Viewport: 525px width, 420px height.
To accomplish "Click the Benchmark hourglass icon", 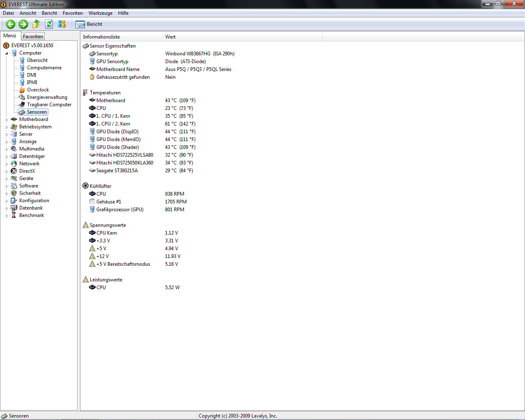I will (x=14, y=215).
